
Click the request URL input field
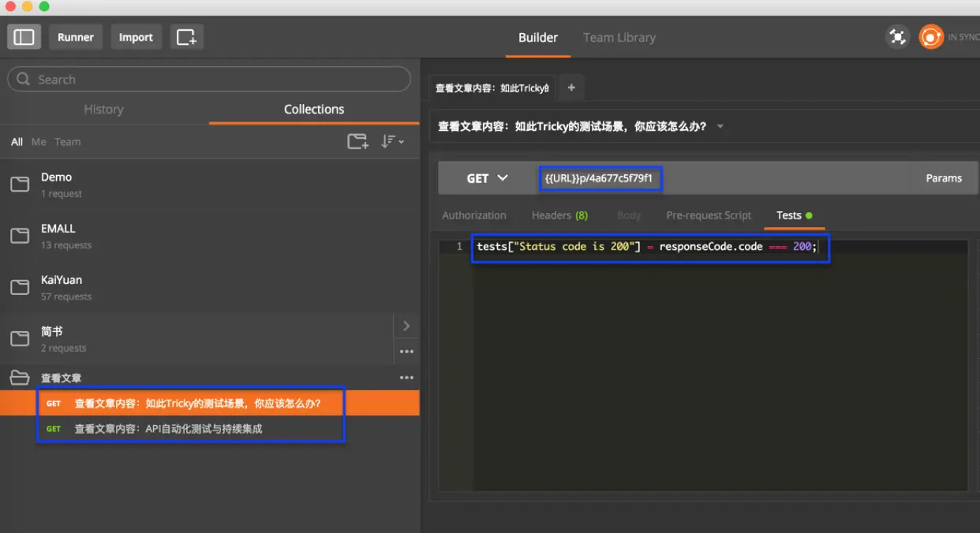point(721,178)
